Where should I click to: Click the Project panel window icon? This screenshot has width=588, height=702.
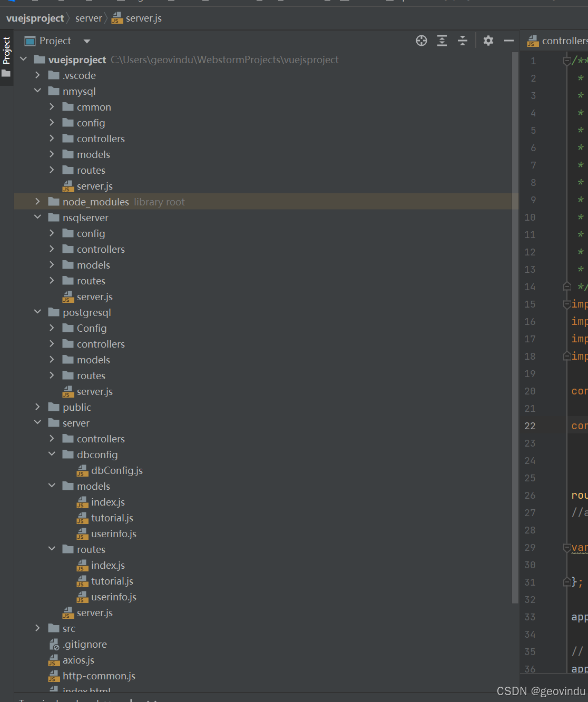click(30, 41)
